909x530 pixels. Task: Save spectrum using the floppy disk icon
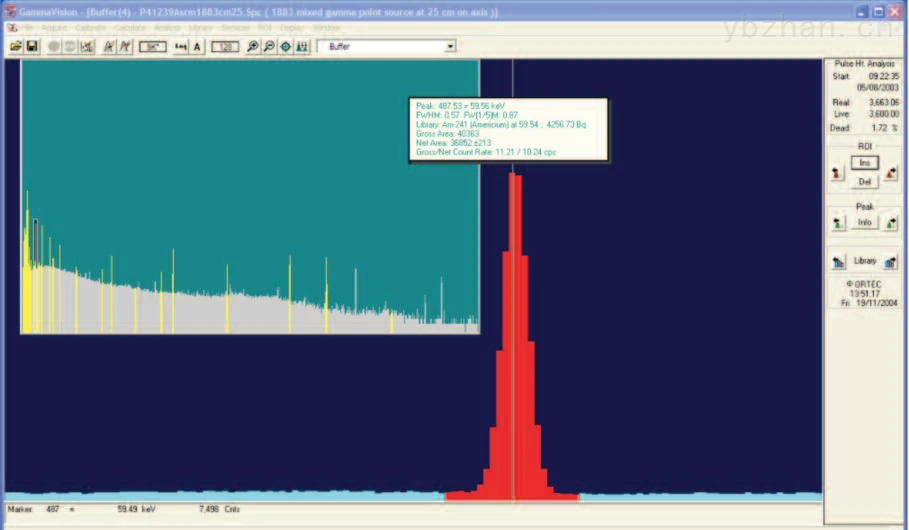[x=32, y=46]
